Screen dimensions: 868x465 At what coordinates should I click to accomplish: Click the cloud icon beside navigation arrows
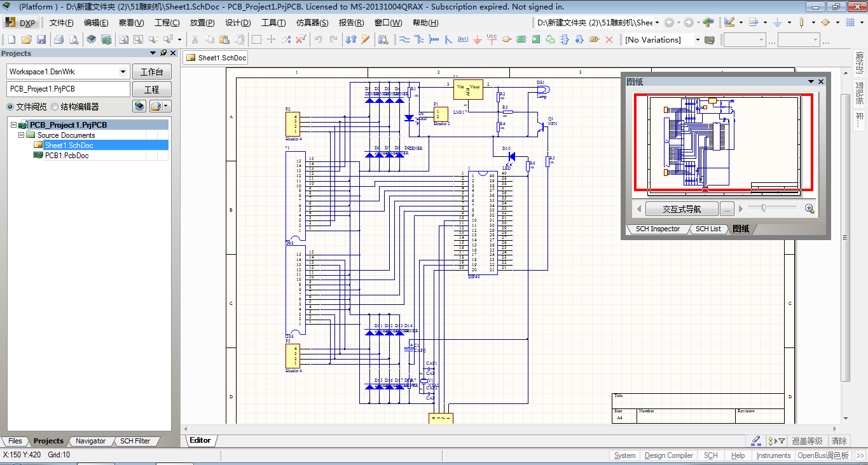coord(708,22)
